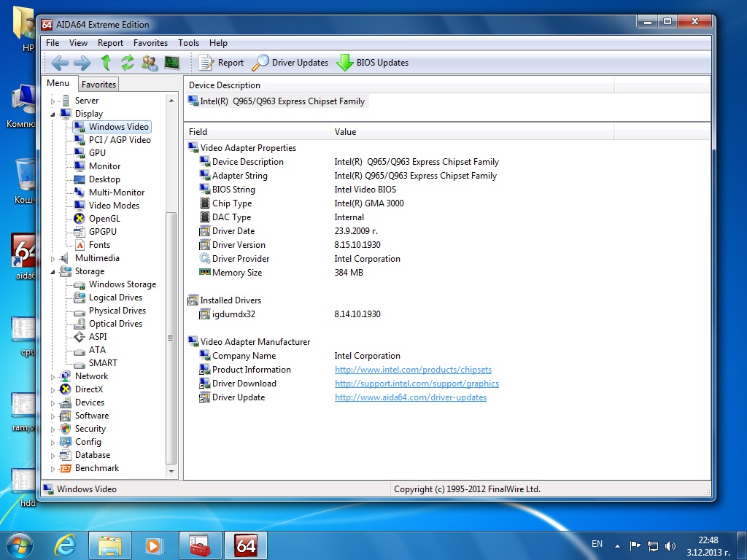
Task: Go back with the blue left arrow
Action: pos(60,63)
